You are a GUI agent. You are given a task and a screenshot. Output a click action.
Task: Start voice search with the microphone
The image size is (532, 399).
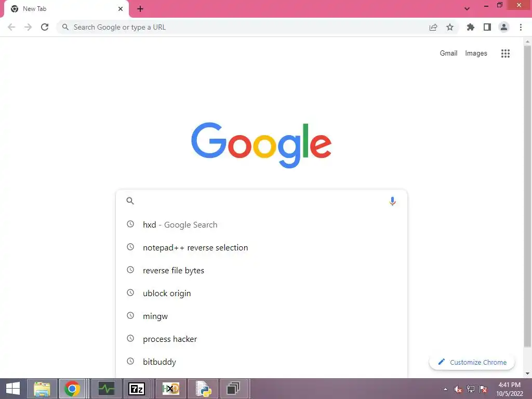(393, 201)
